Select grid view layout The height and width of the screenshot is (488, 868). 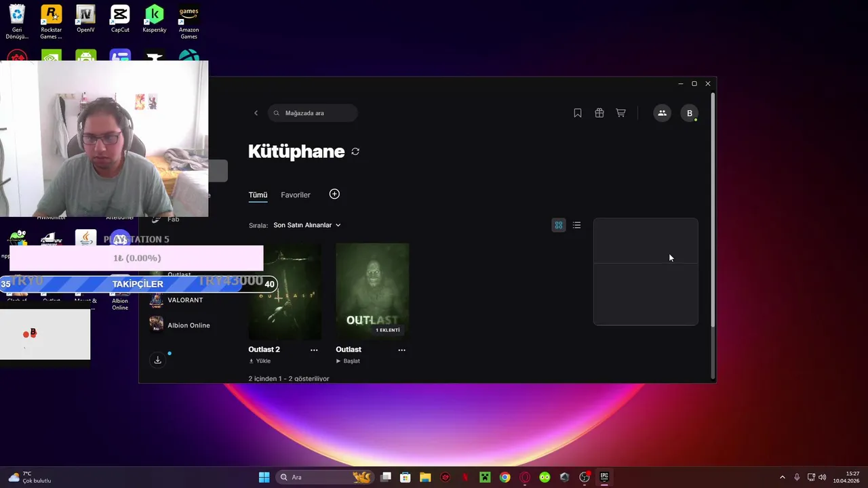tap(559, 225)
